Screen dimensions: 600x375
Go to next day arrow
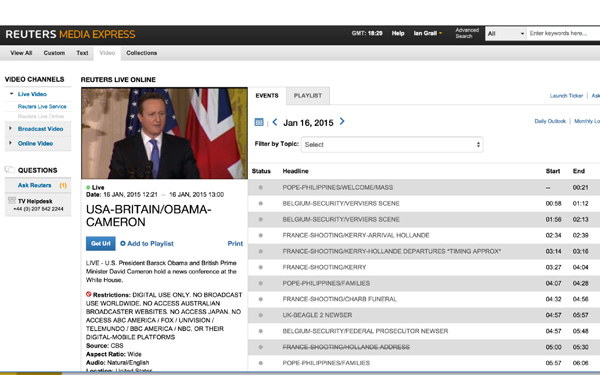[x=342, y=122]
